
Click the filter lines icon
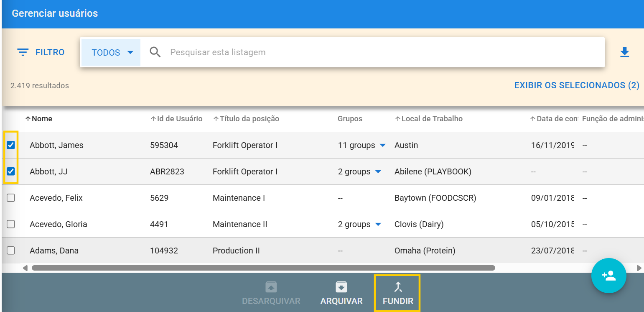pos(23,52)
